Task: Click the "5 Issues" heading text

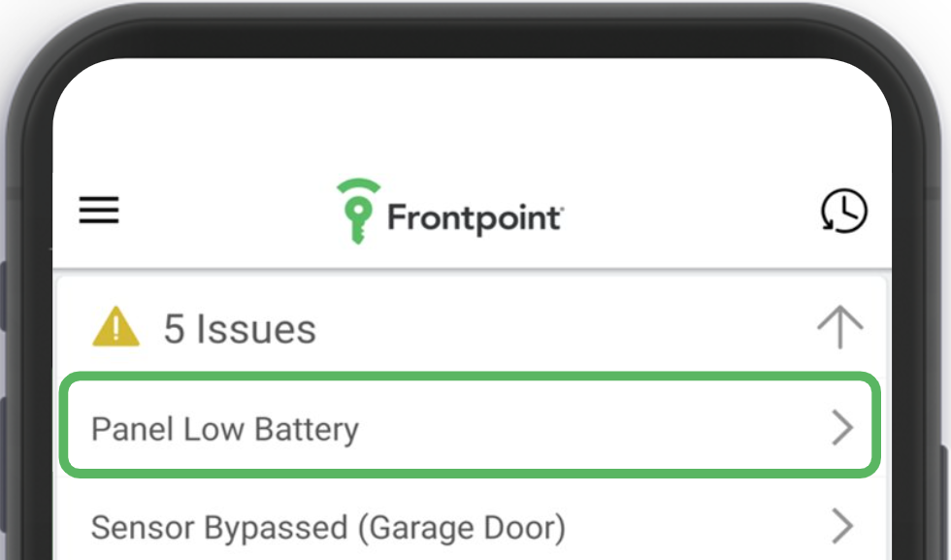Action: (x=240, y=330)
